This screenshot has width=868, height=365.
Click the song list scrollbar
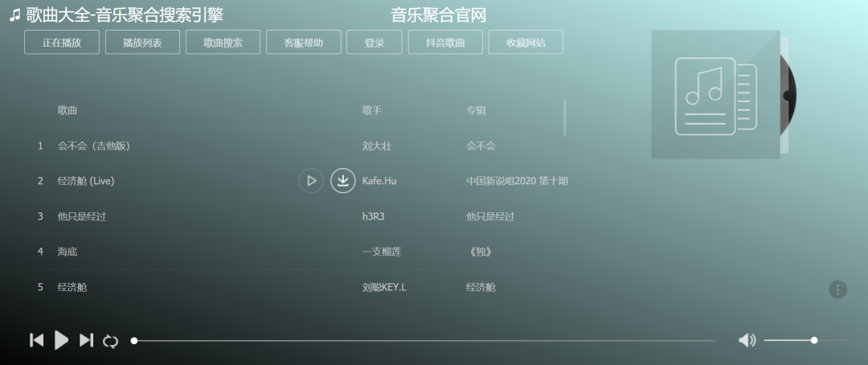(564, 117)
